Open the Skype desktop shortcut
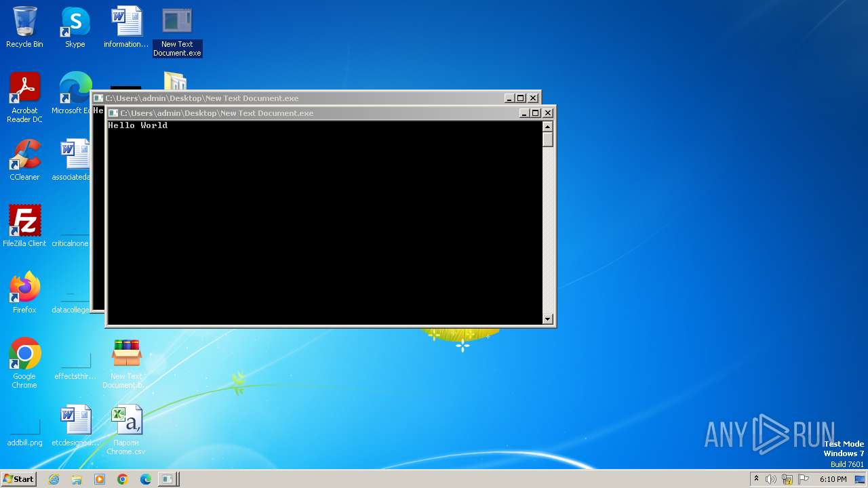The image size is (868, 488). 75,27
